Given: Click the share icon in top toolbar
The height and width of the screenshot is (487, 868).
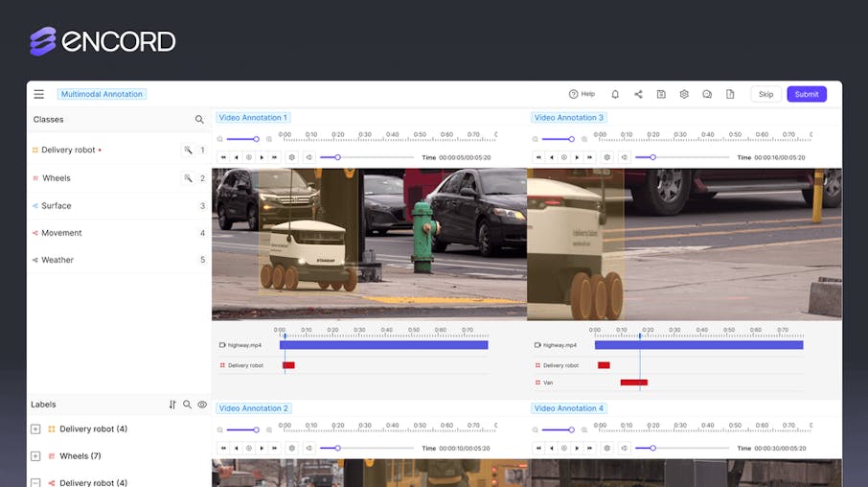Looking at the screenshot, I should pyautogui.click(x=638, y=94).
